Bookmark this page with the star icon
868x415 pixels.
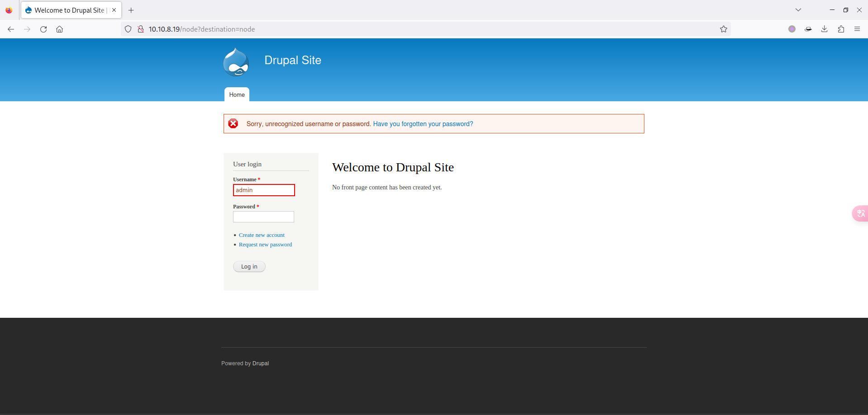click(x=724, y=29)
